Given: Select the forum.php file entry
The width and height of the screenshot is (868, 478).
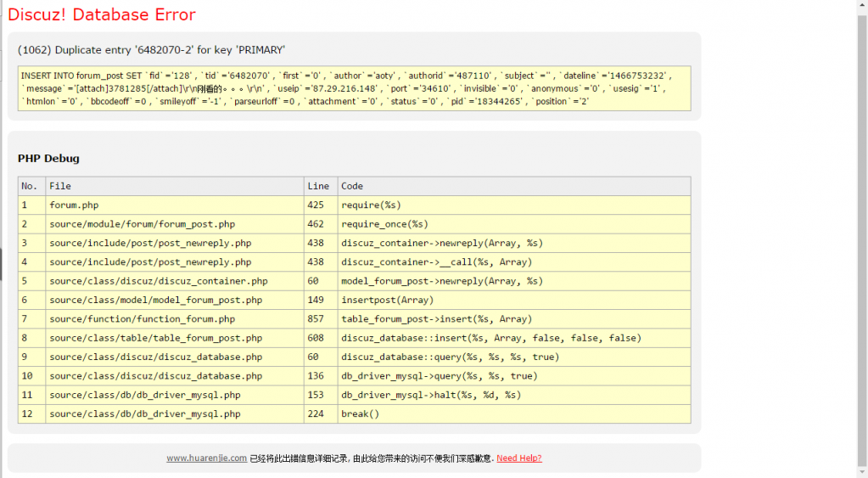Looking at the screenshot, I should (74, 205).
